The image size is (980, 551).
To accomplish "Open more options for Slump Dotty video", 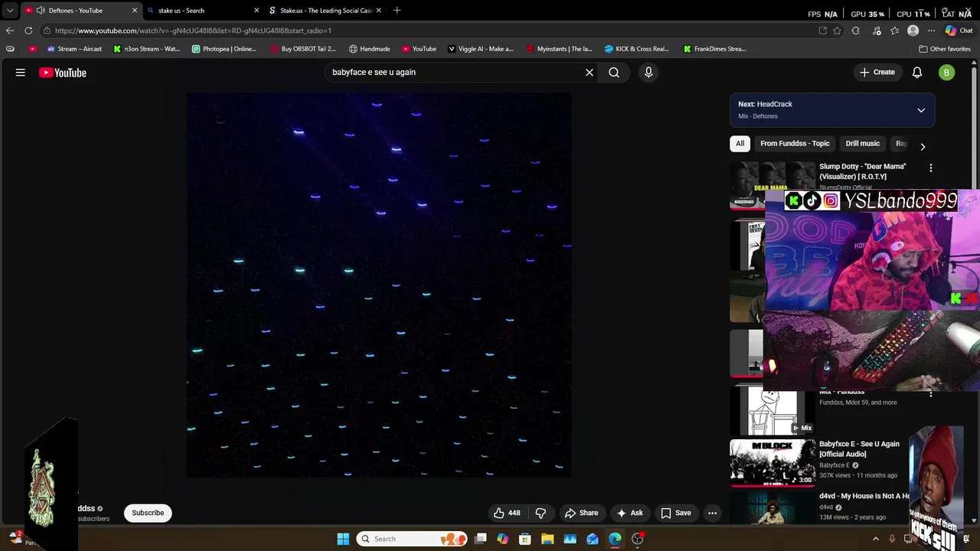I will (931, 168).
